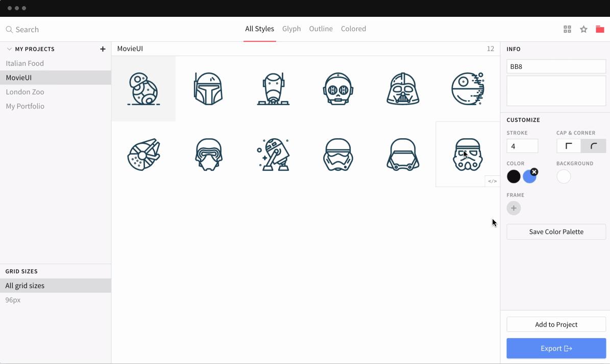The height and width of the screenshot is (364, 610).
Task: Click Save Color Palette
Action: [556, 232]
